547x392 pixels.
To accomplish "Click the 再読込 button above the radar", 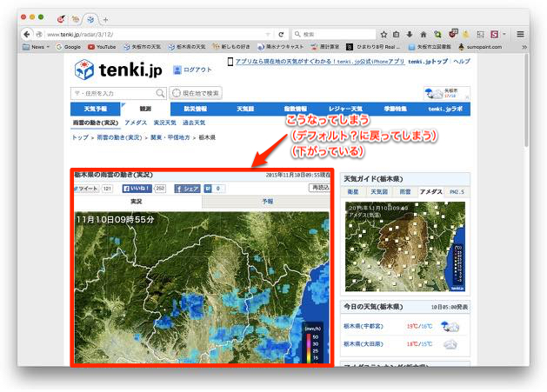I will (x=319, y=188).
